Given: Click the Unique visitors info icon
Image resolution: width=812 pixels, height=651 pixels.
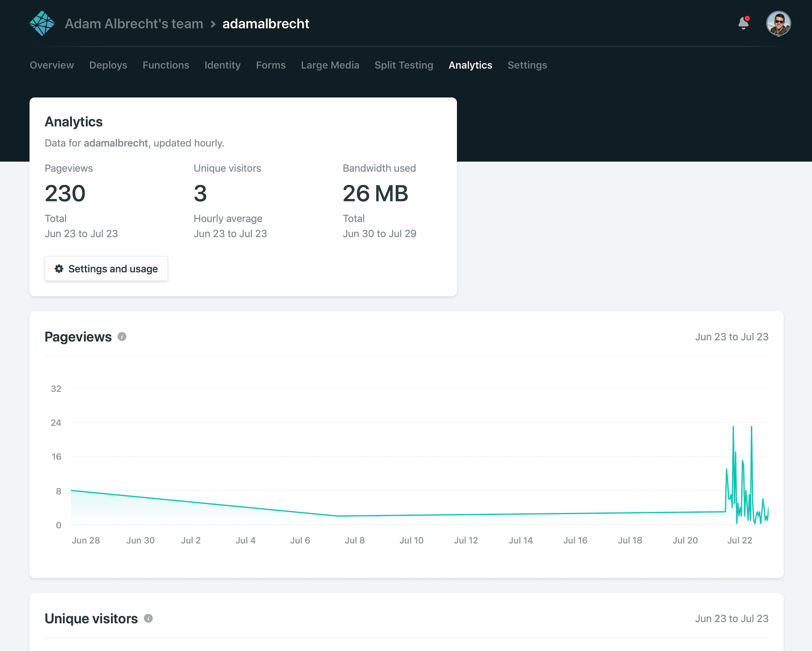Looking at the screenshot, I should [x=148, y=618].
